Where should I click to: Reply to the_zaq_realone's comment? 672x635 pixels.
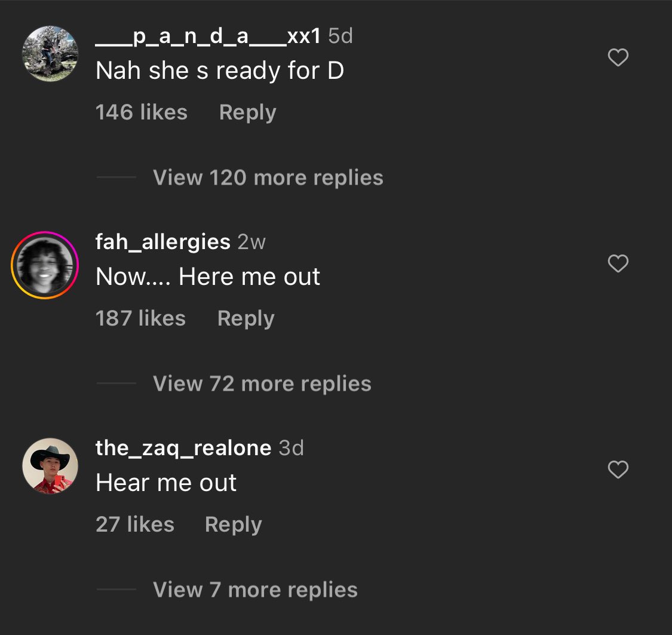[x=233, y=524]
